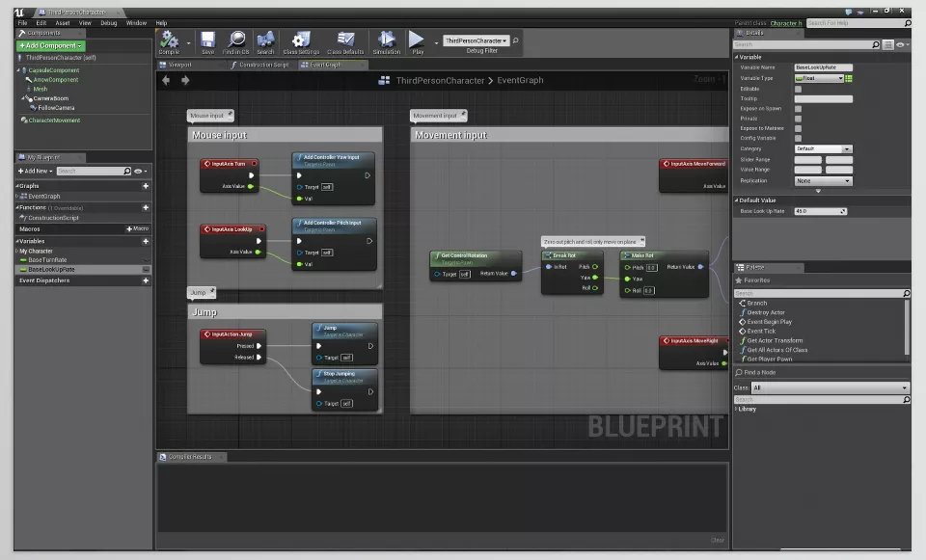926x560 pixels.
Task: Click the InputAction Jump node
Action: [x=232, y=346]
